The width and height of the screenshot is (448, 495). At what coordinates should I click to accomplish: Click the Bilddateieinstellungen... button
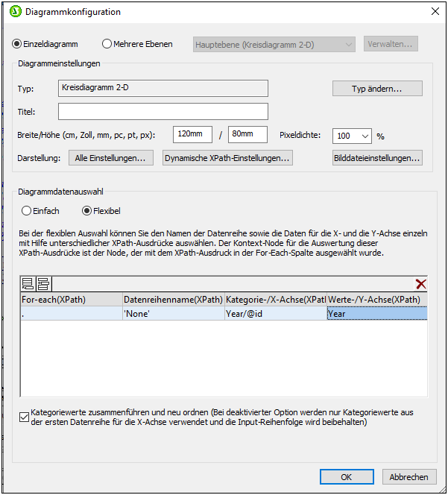[377, 158]
